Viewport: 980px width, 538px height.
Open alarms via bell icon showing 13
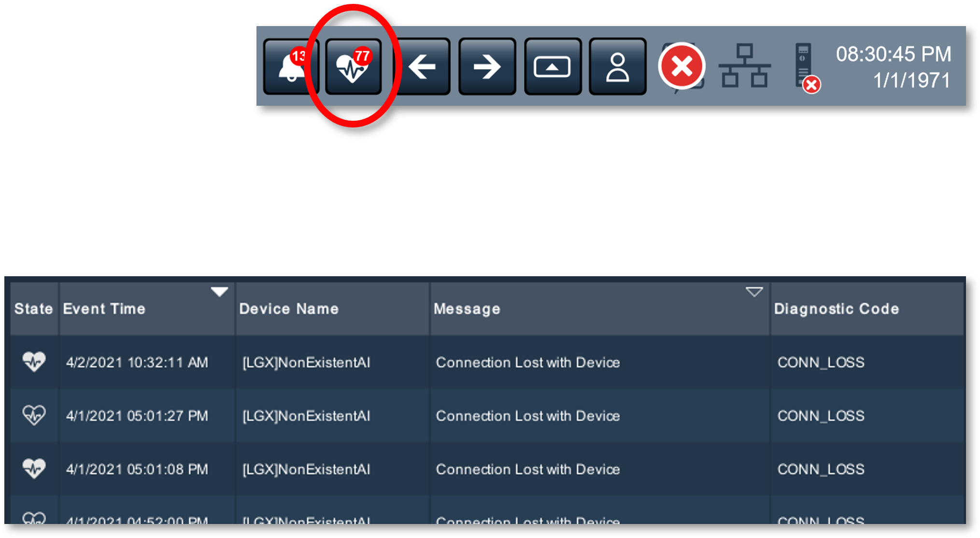pyautogui.click(x=291, y=66)
